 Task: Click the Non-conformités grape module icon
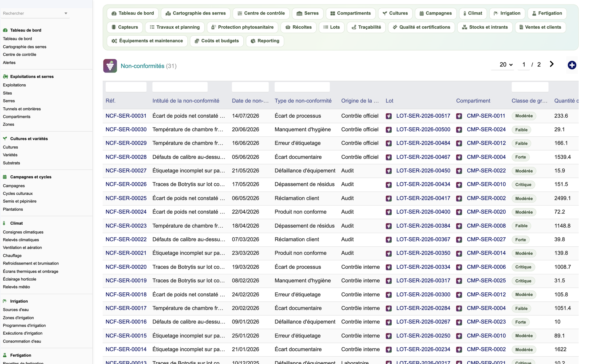pos(110,66)
